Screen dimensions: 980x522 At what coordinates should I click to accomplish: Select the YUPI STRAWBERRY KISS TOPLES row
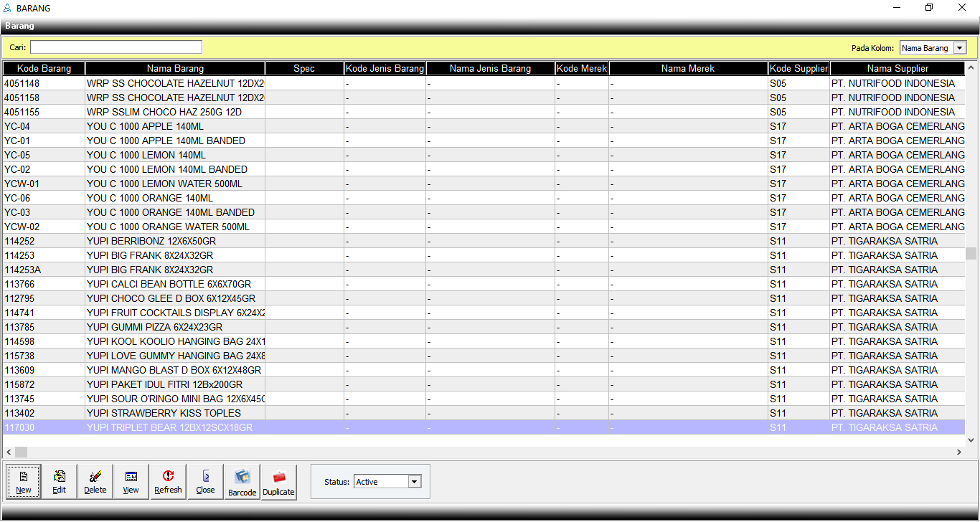(164, 413)
